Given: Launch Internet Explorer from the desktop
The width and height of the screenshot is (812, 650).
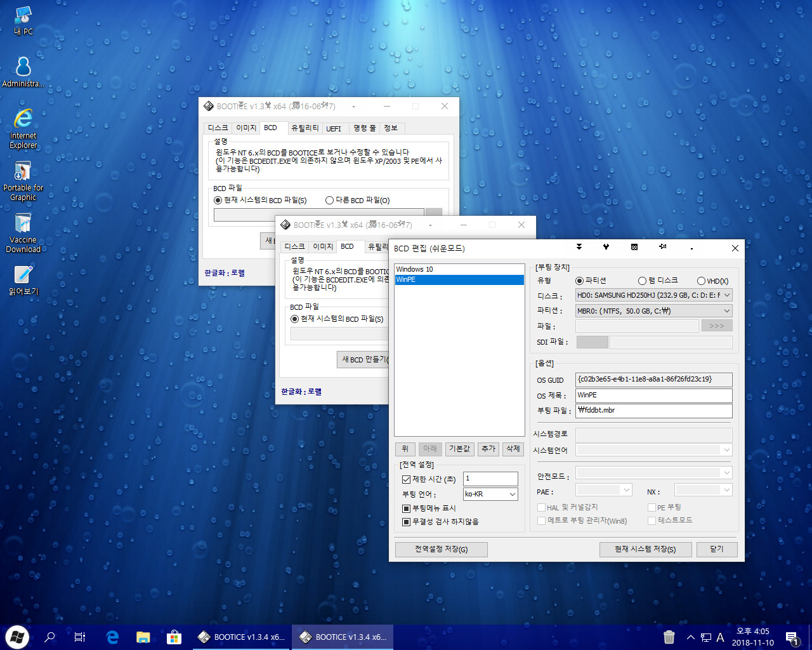Looking at the screenshot, I should click(23, 128).
